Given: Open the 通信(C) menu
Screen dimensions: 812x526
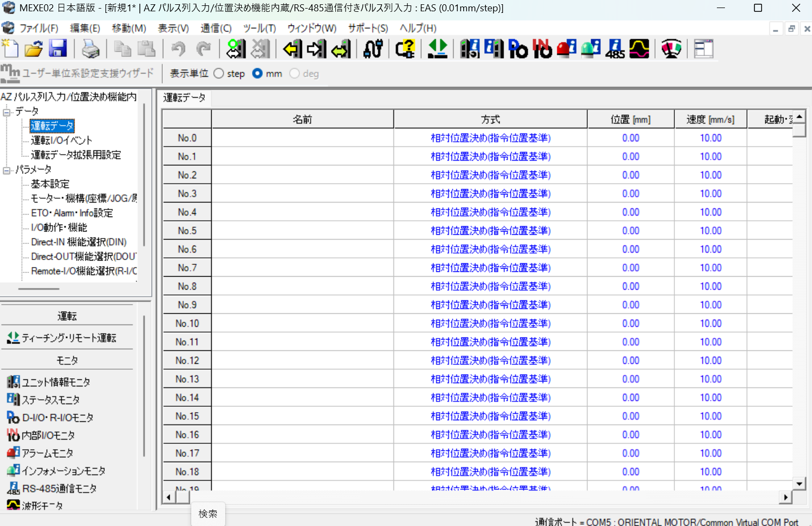Looking at the screenshot, I should [216, 28].
